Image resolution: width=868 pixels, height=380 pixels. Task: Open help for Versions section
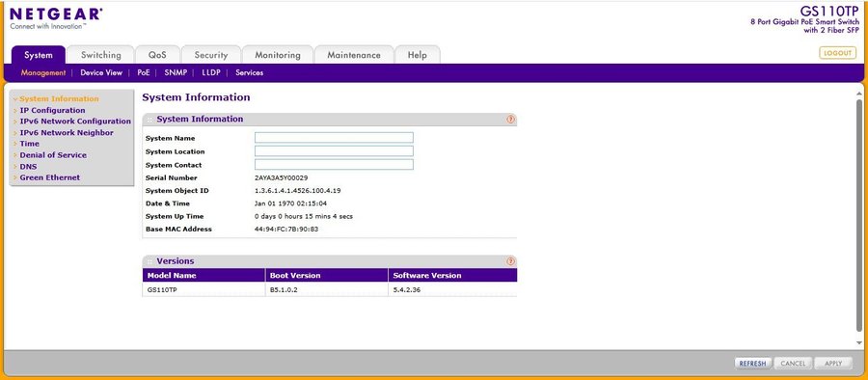(x=510, y=261)
